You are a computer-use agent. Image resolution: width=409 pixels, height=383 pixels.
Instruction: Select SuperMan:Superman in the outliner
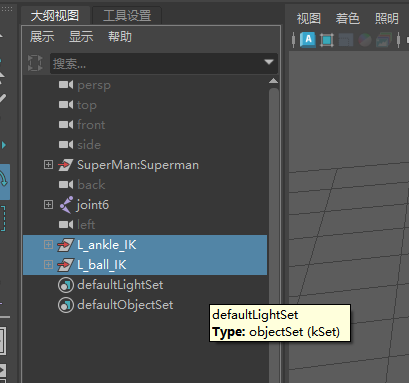(x=145, y=165)
